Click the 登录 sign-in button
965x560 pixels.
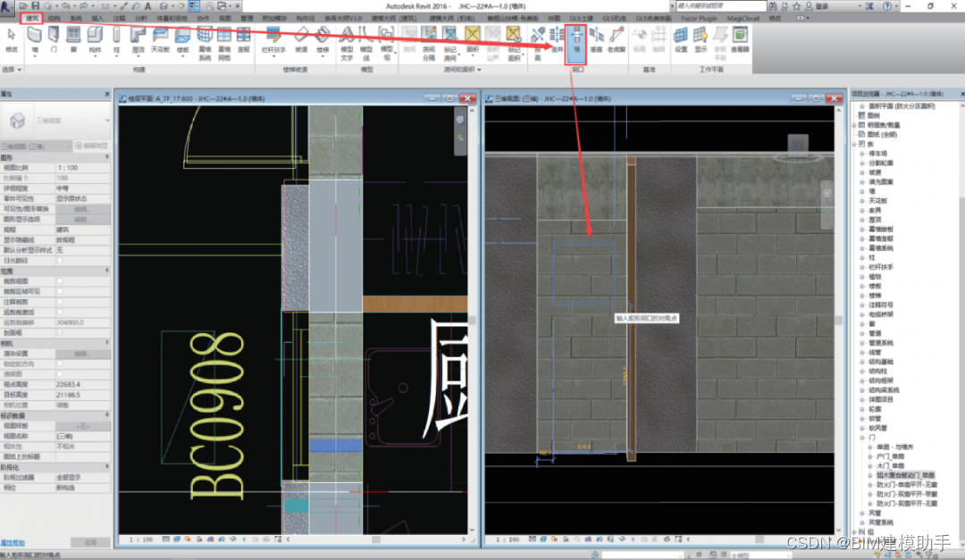pyautogui.click(x=822, y=6)
